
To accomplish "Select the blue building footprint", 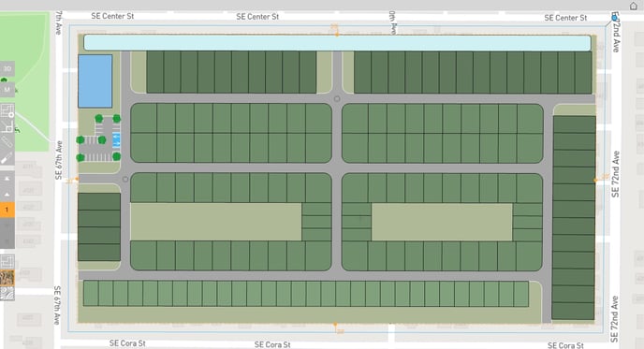I will click(95, 81).
